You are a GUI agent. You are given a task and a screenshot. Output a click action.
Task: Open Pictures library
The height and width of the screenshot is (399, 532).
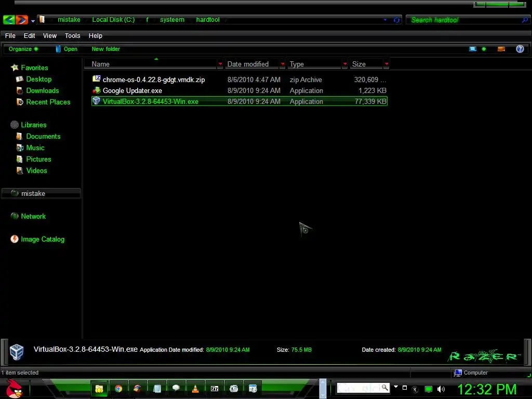[x=38, y=159]
